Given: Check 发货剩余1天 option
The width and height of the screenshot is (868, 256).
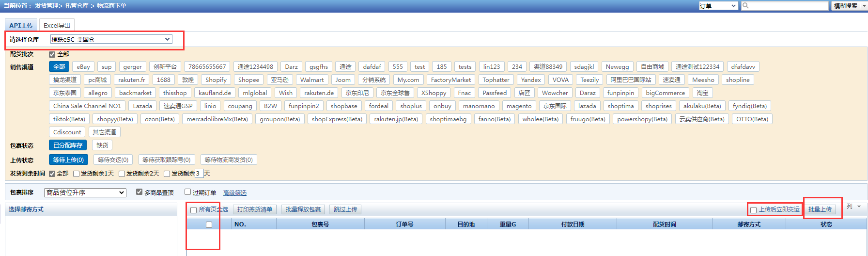Looking at the screenshot, I should [x=76, y=174].
